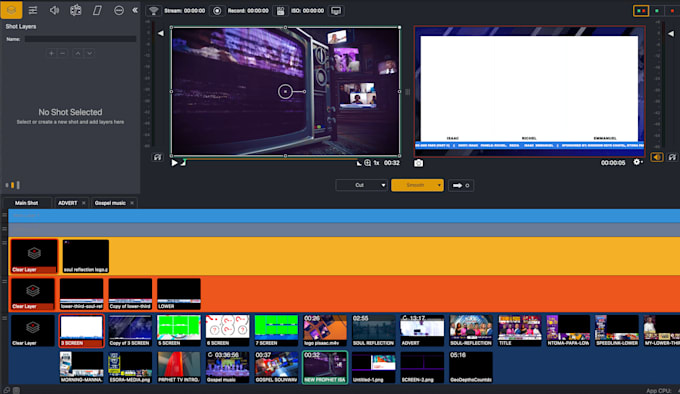
Task: Select the SOUL REFLECTION shot
Action: coord(373,331)
